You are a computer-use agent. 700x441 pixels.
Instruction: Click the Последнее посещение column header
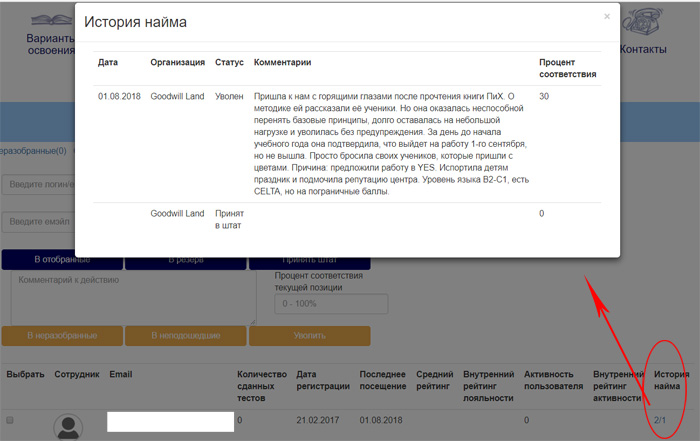point(383,386)
